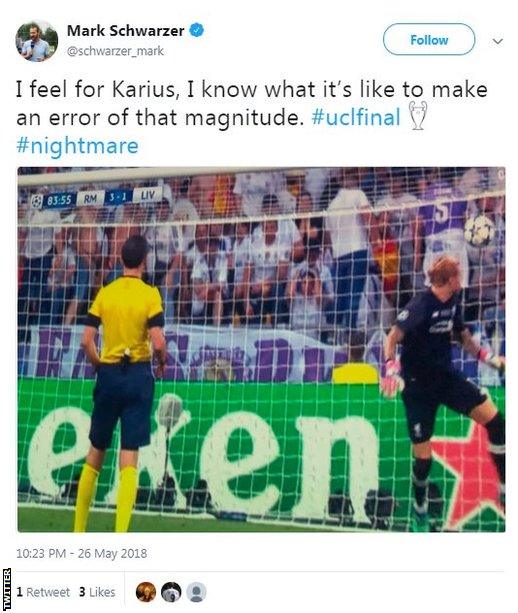View the 1 Retweet count
The width and height of the screenshot is (518, 613).
click(43, 592)
